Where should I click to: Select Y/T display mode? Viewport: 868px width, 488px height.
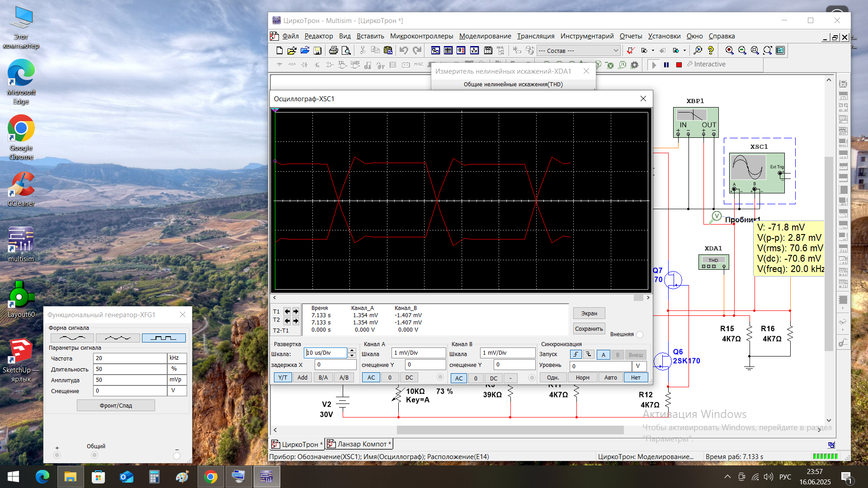point(283,378)
